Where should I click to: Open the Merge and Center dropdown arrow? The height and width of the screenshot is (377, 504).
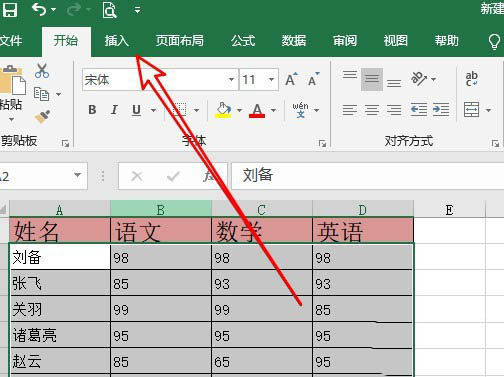tap(488, 110)
